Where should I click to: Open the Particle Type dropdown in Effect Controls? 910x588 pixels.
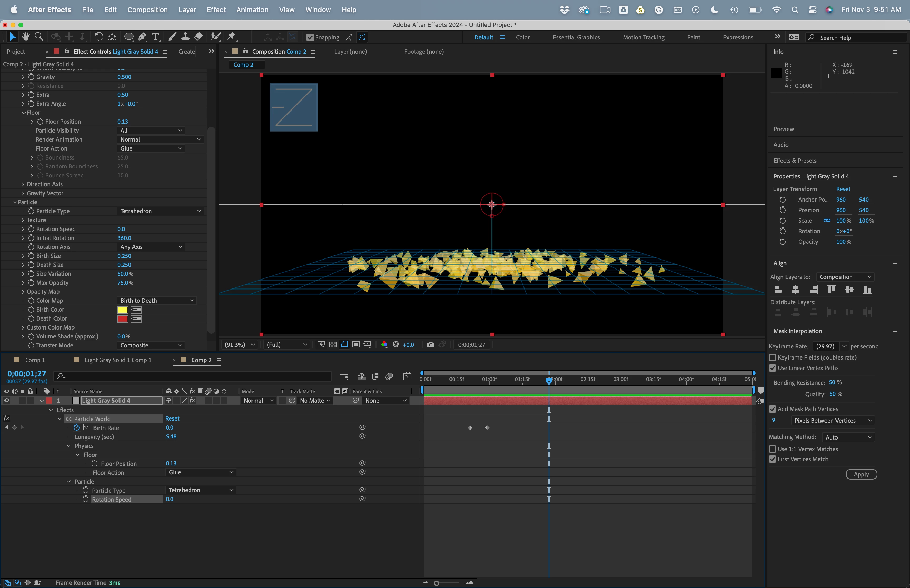click(160, 211)
